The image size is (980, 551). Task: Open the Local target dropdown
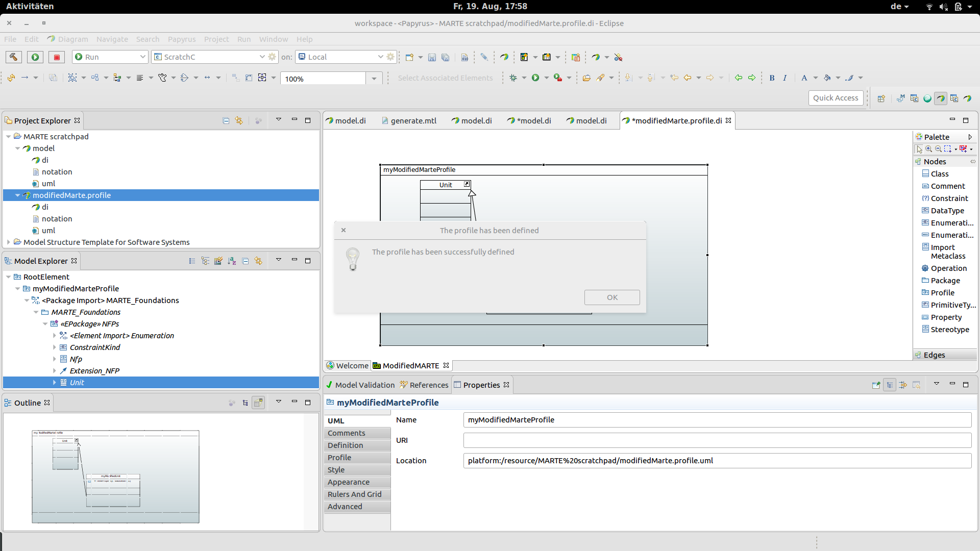380,57
